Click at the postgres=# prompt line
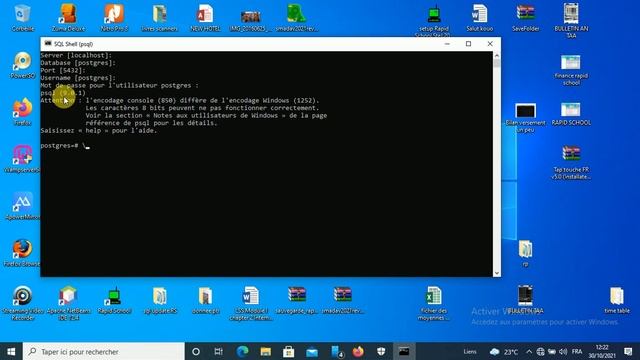 pyautogui.click(x=65, y=146)
